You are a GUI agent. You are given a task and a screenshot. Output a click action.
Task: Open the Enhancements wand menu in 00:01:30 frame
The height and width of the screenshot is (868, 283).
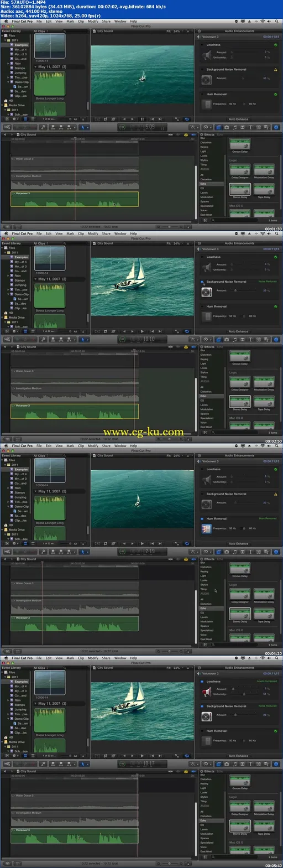click(x=193, y=127)
